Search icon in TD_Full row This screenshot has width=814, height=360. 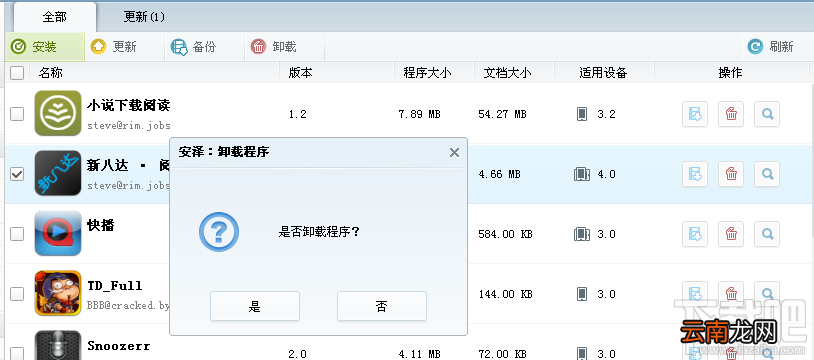pyautogui.click(x=767, y=294)
